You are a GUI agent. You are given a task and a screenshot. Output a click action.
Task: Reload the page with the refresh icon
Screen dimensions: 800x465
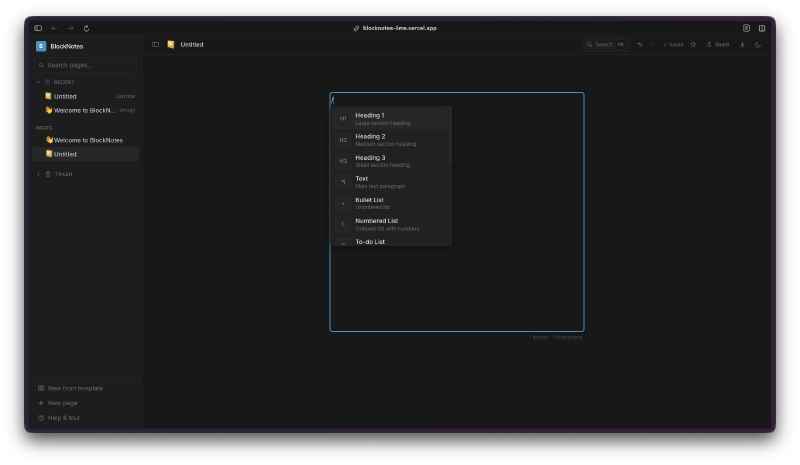coord(86,28)
